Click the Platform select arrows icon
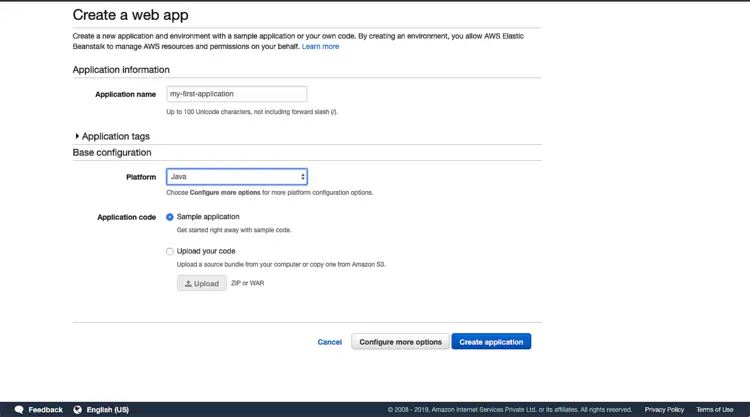The image size is (750, 417). point(303,177)
